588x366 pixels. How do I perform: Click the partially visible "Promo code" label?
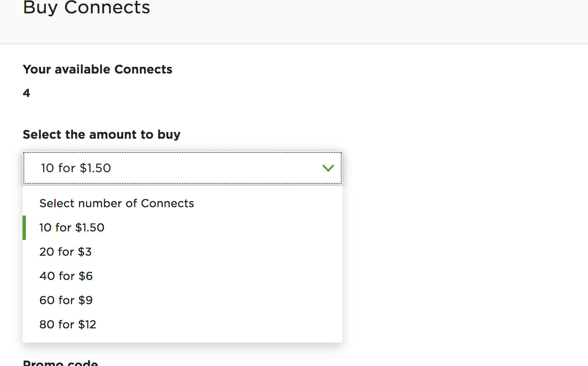pos(61,363)
